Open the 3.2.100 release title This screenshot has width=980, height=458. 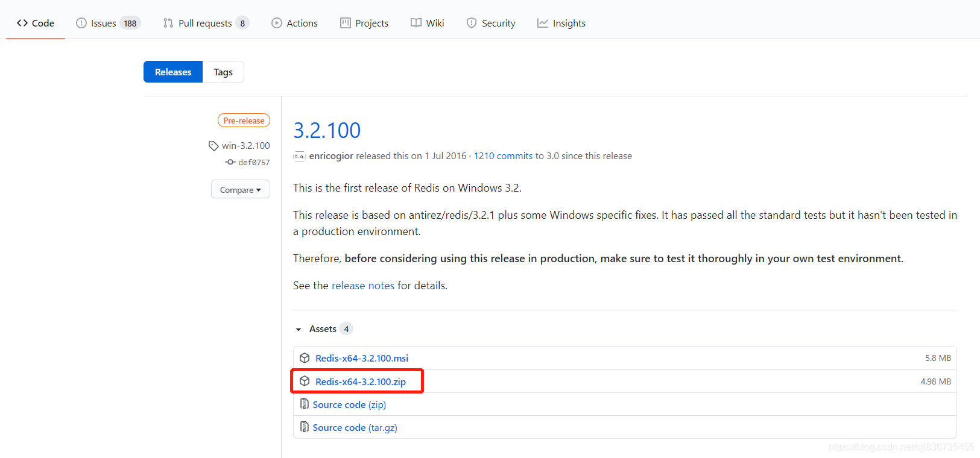[x=327, y=130]
